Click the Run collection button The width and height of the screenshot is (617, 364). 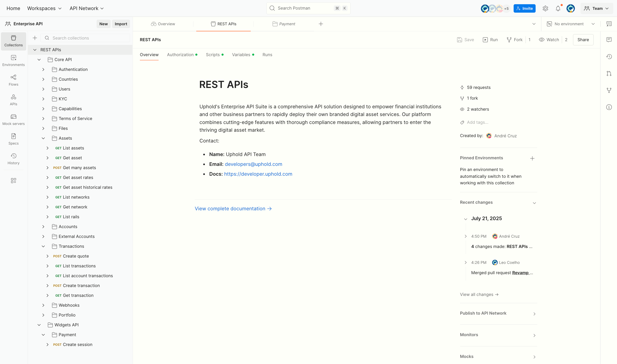click(490, 40)
